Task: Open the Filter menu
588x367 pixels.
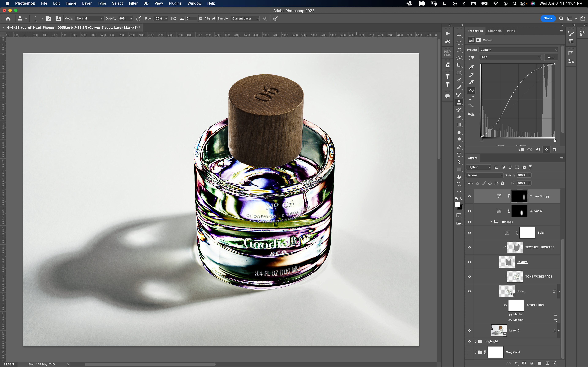Action: coord(133,3)
